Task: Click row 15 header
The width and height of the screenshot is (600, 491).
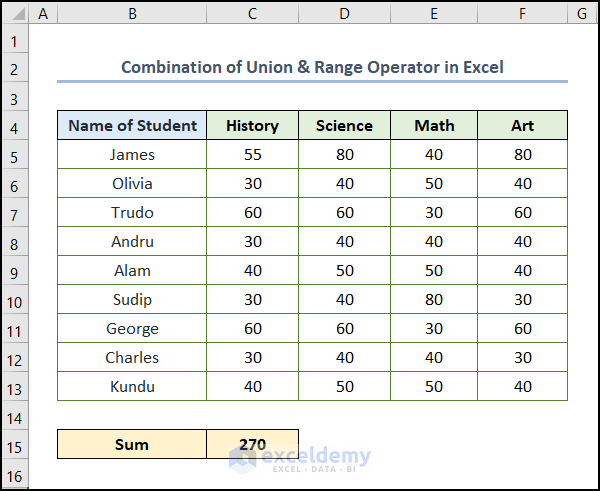Action: (x=15, y=444)
